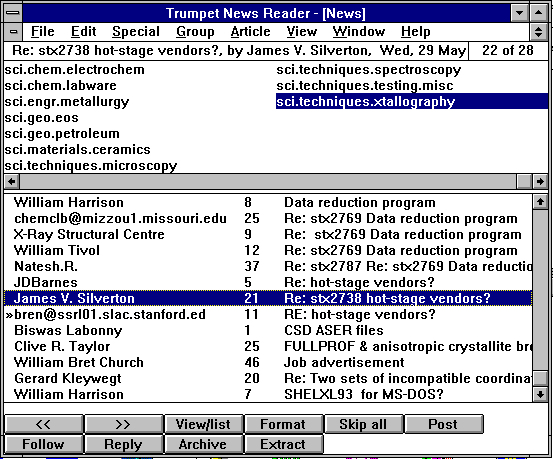Viewport: 553px width, 459px height.
Task: Click the Extract button
Action: point(284,444)
